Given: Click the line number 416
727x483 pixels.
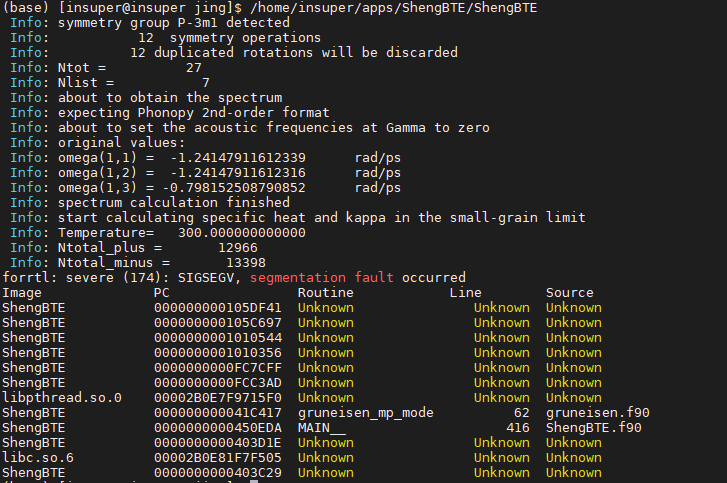Looking at the screenshot, I should [x=517, y=427].
